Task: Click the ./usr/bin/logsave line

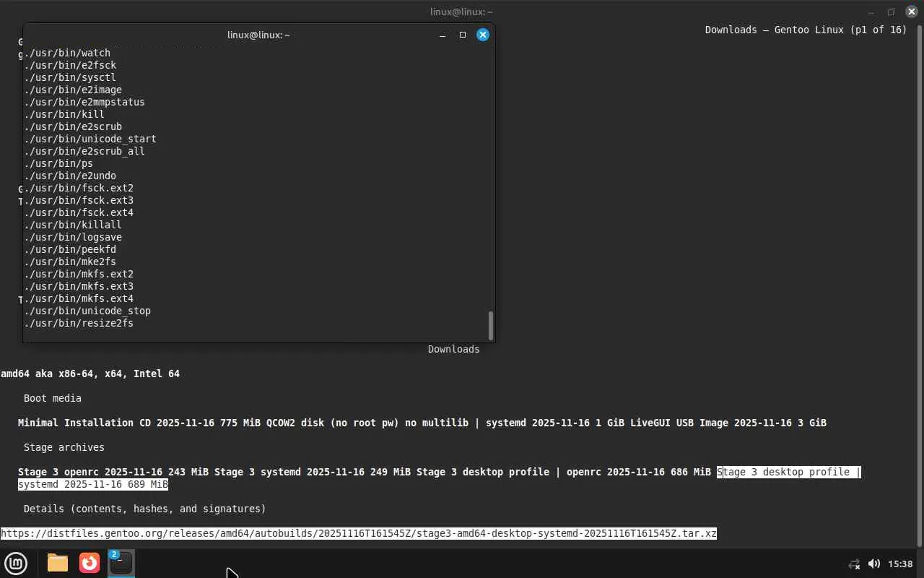Action: tap(73, 237)
